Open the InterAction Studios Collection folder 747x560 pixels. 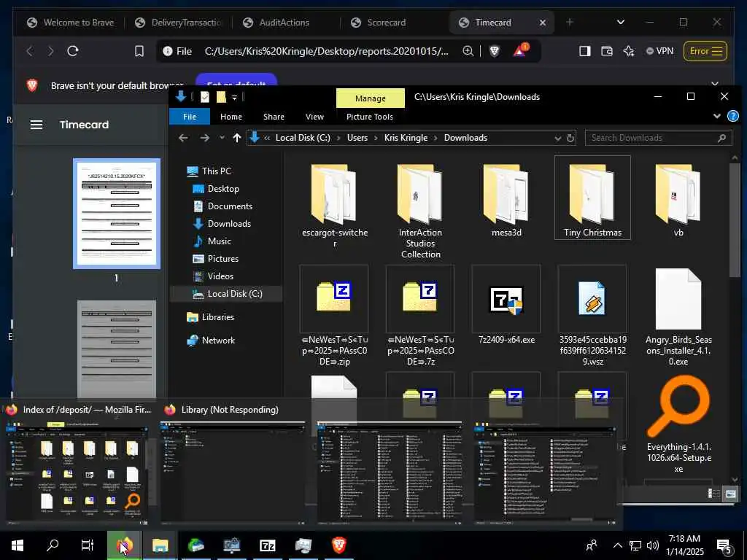pos(420,211)
